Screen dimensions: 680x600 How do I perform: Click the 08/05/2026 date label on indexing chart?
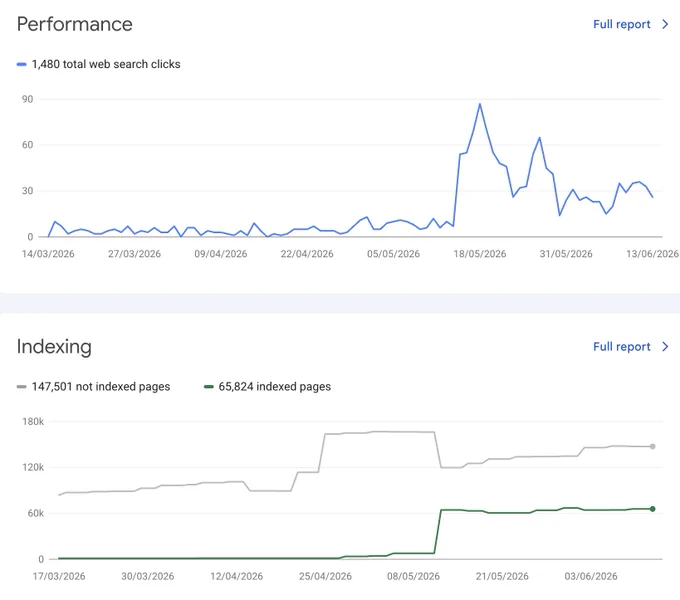(x=413, y=577)
